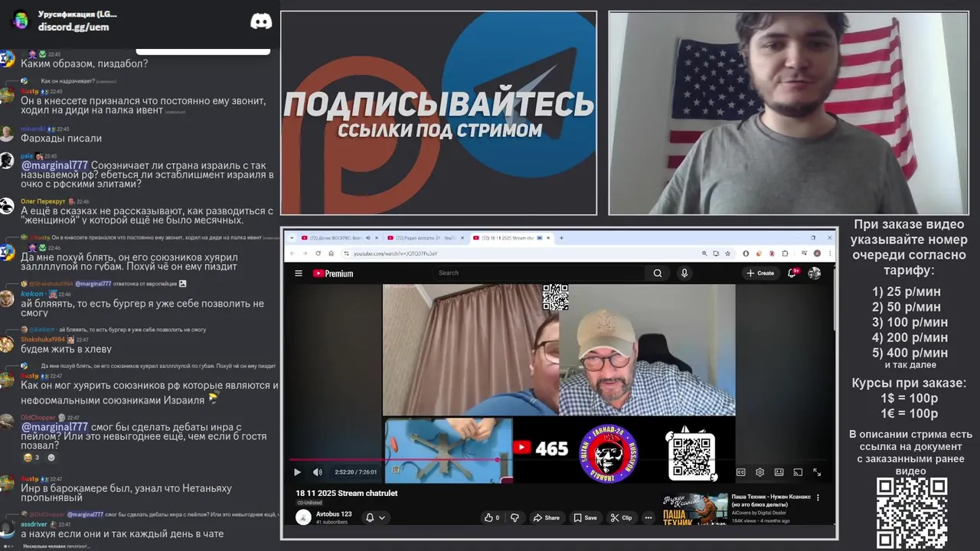Toggle channel notifications bell for Avtobus 123
Screen dimensions: 980x551
point(369,517)
